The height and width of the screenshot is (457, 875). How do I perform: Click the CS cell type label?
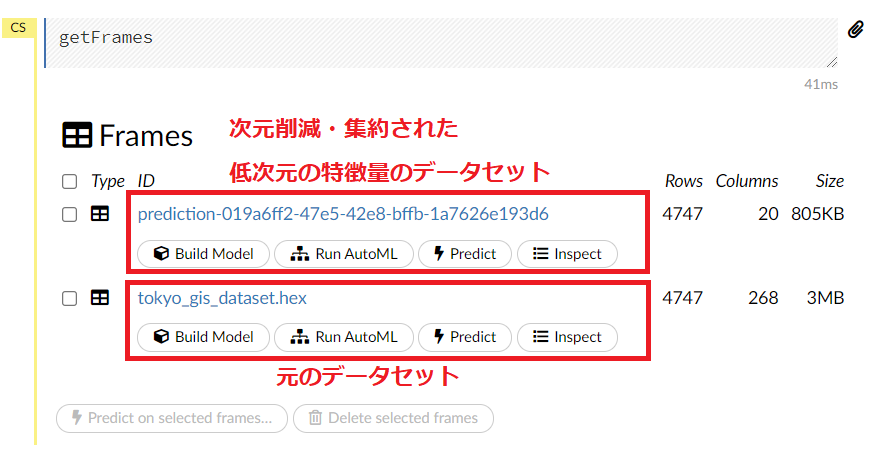coord(18,28)
